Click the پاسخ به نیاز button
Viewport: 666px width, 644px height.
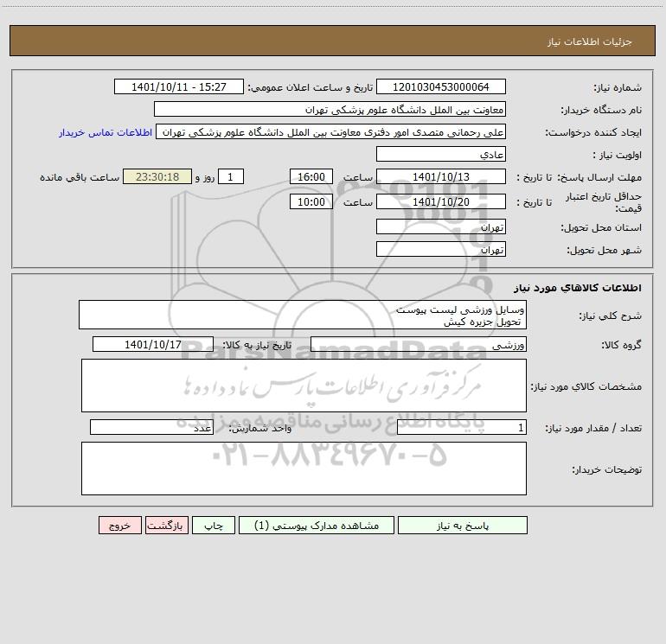coord(463,525)
